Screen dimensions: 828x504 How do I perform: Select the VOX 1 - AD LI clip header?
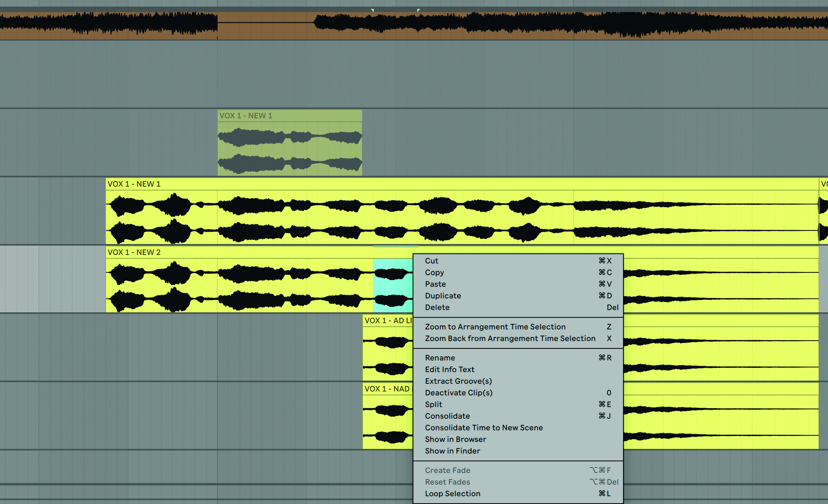coord(388,320)
